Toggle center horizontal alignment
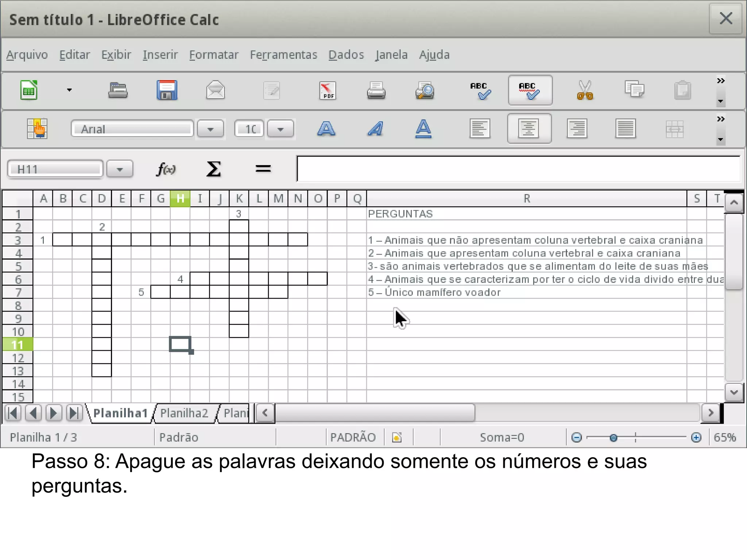The width and height of the screenshot is (747, 560). (x=529, y=129)
